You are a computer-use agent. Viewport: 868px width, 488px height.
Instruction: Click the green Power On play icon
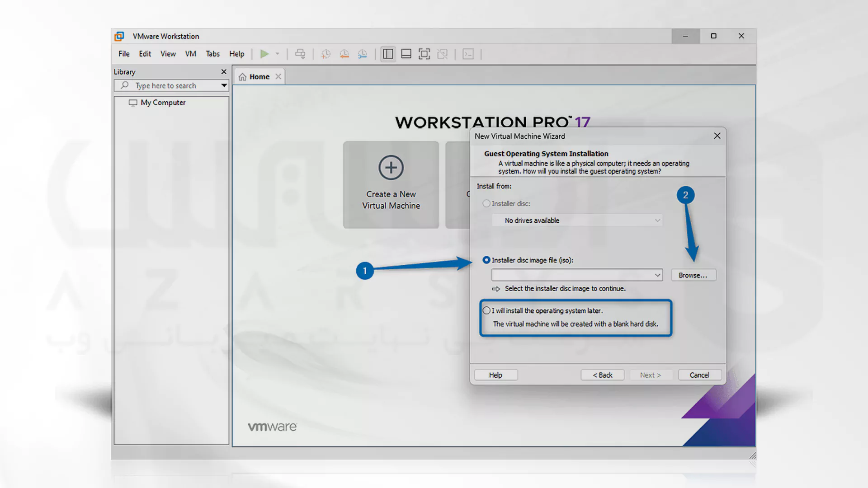point(264,54)
